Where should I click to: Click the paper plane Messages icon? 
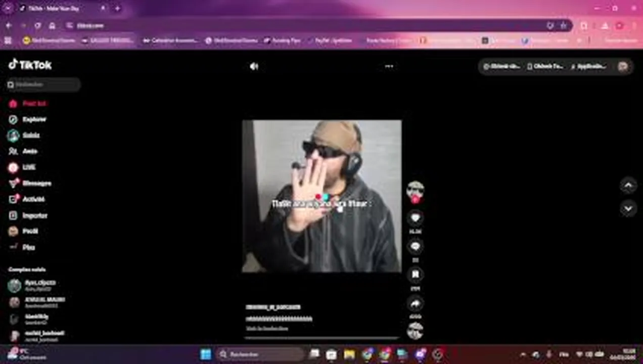tap(13, 184)
